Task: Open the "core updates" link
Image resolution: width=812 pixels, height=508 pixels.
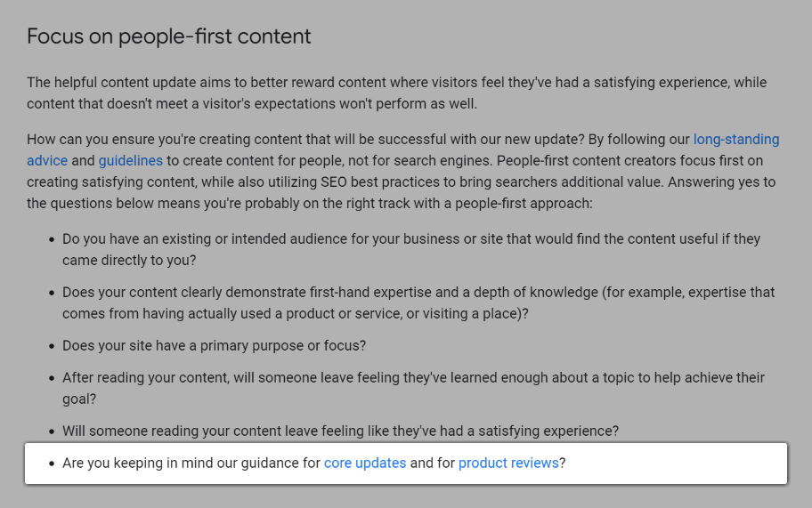Action: point(365,464)
